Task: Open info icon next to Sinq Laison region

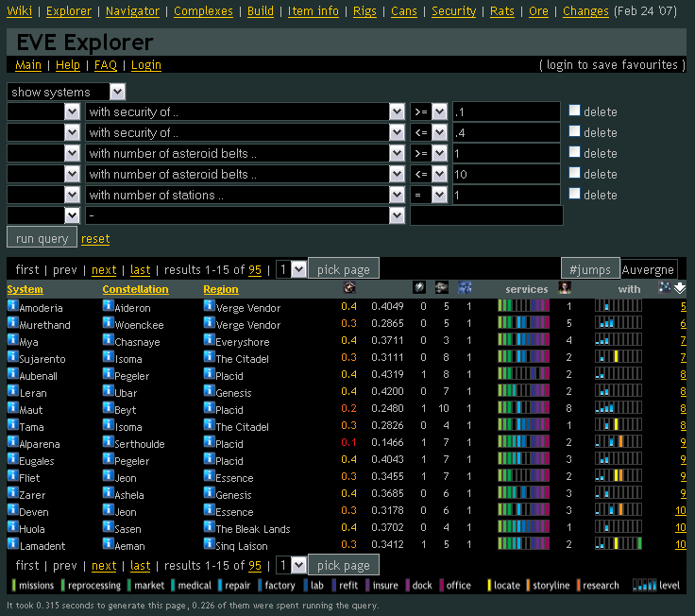Action: tap(210, 543)
